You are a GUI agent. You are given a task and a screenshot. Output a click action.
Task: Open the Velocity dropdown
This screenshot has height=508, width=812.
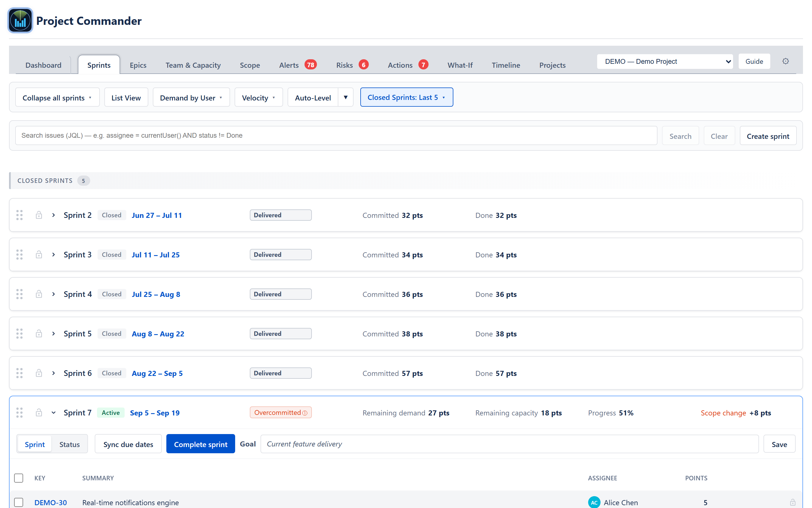pos(259,97)
